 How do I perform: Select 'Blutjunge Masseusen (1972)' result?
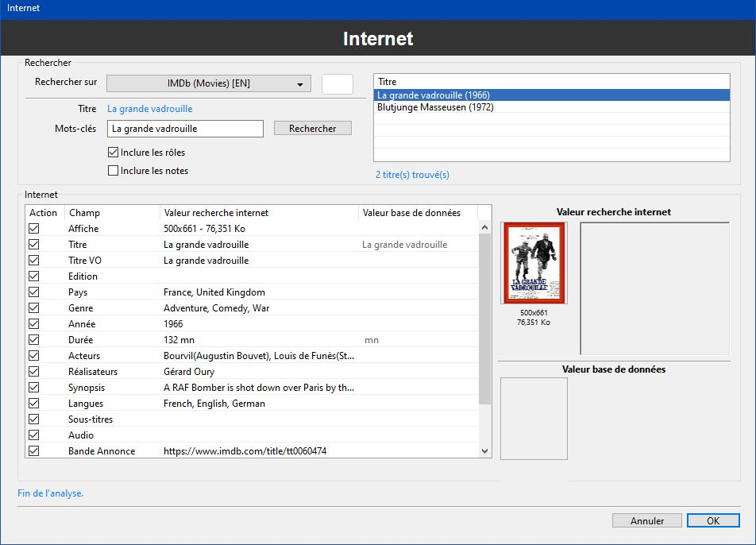click(x=551, y=107)
